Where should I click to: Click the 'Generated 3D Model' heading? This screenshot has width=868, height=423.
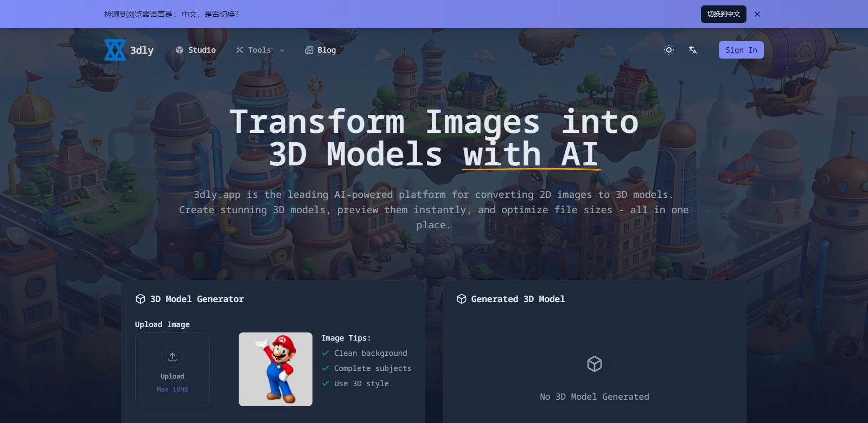click(x=518, y=299)
